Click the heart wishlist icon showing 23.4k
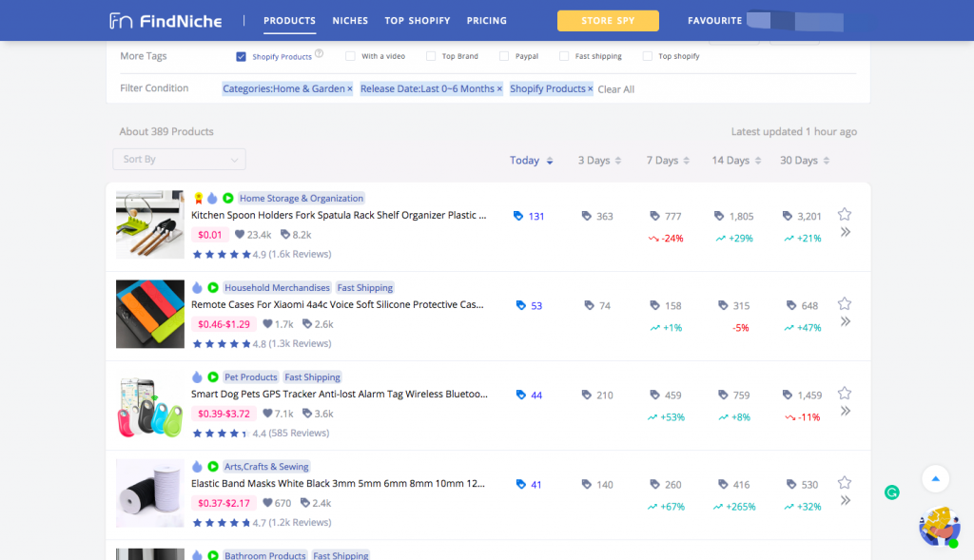 click(x=239, y=235)
